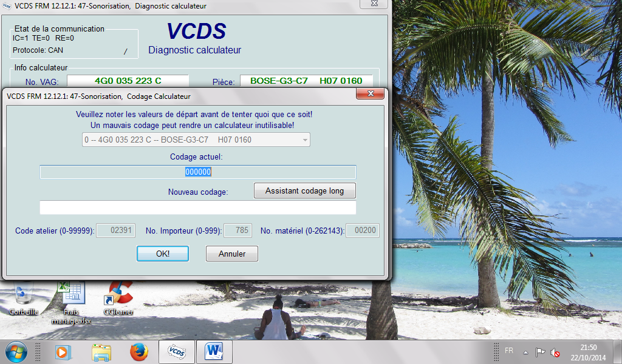Open Windows Explorer folder on taskbar

(x=101, y=352)
